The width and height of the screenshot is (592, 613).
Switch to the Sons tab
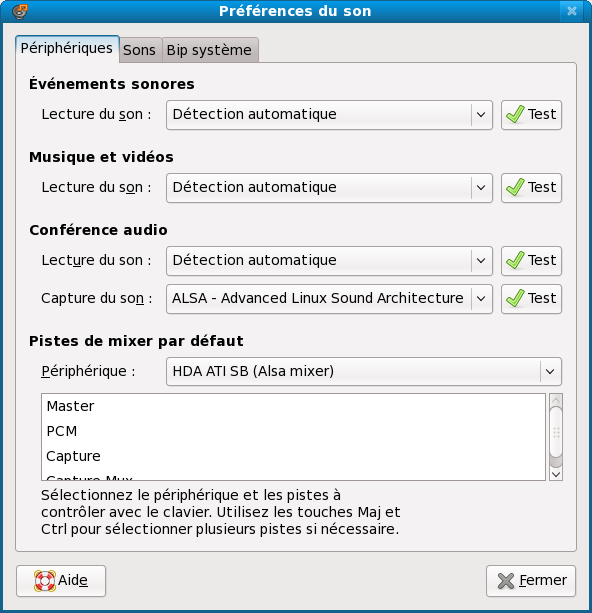140,50
